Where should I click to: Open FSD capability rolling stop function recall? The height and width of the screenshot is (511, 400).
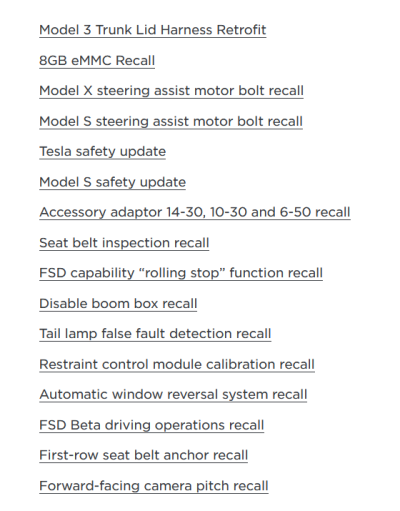[x=181, y=273]
